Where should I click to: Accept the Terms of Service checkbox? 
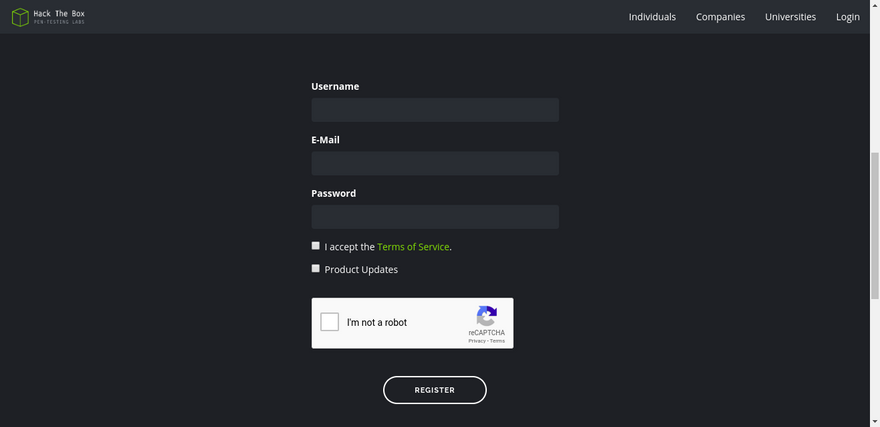click(x=315, y=246)
